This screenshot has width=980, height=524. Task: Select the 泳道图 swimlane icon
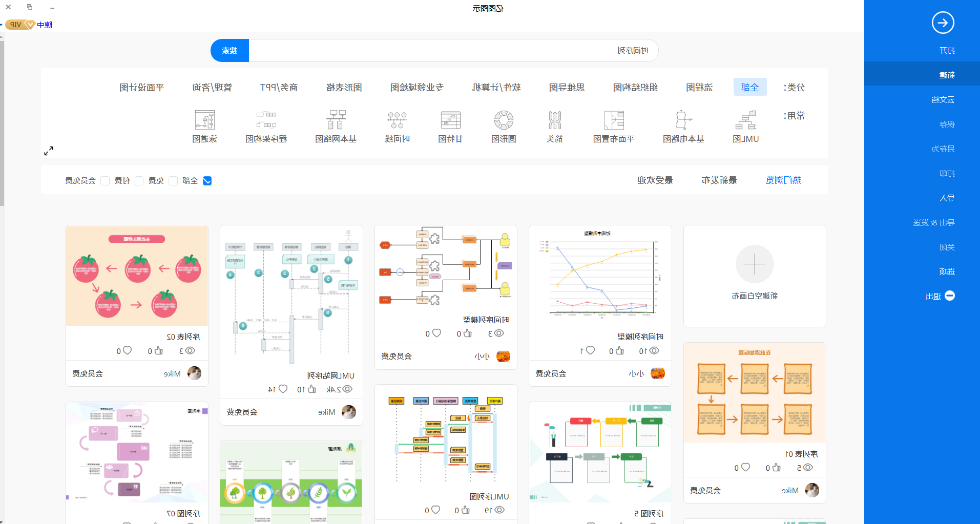pos(205,120)
